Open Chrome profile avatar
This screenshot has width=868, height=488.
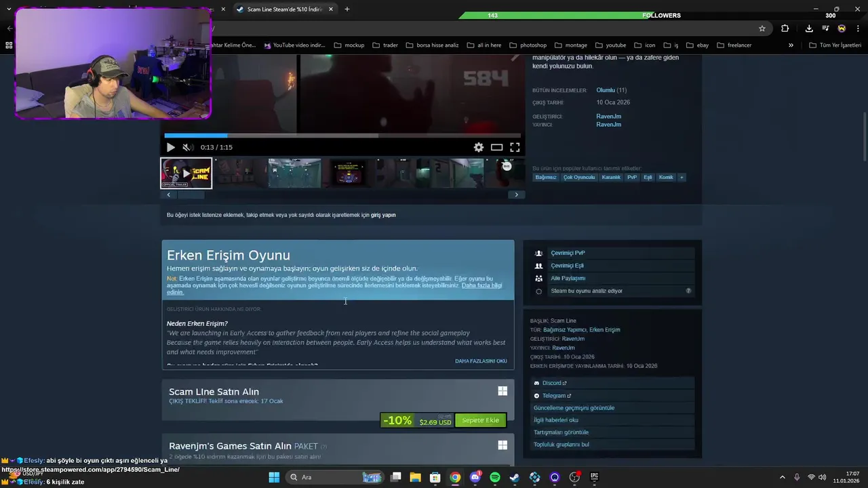point(842,28)
